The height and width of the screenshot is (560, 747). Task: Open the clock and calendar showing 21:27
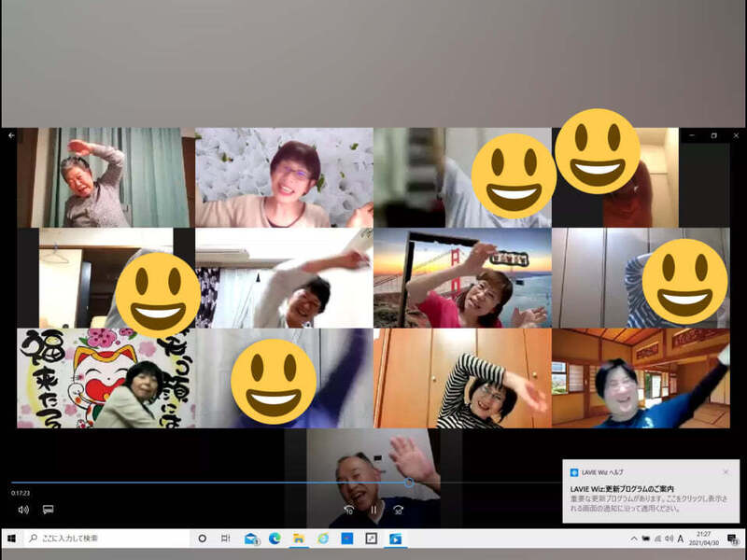703,539
